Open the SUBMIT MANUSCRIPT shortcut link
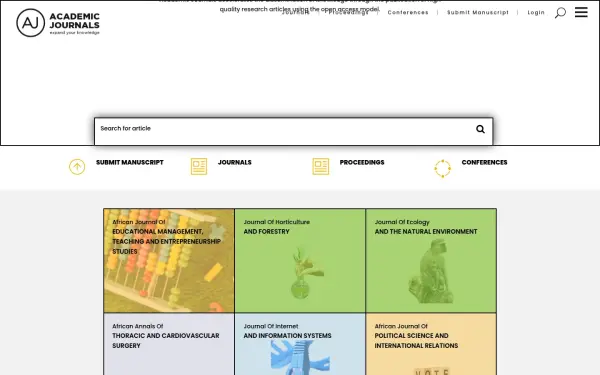 (130, 162)
